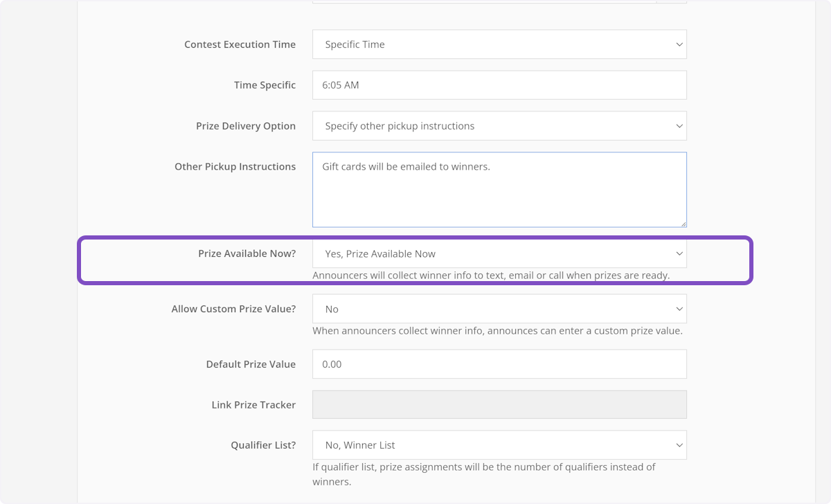
Task: Click the "Allow Custom Prize Value?" label
Action: click(233, 309)
